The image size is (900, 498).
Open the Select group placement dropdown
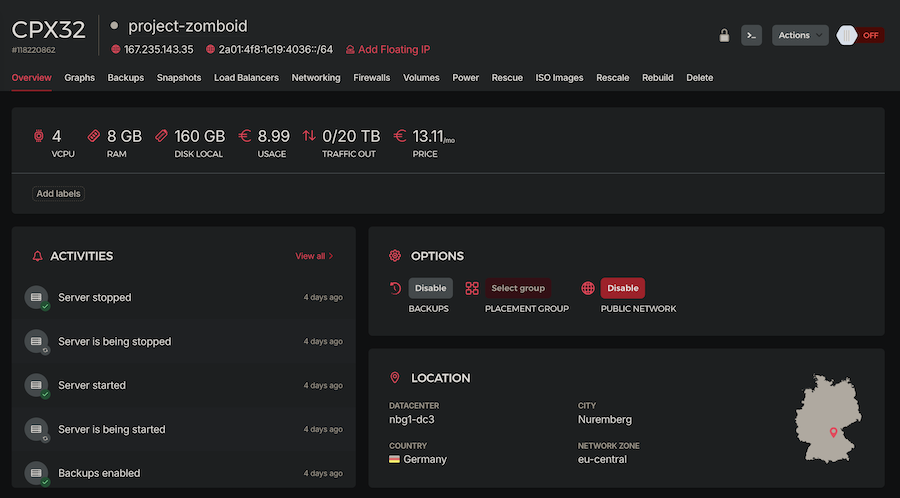pos(518,288)
